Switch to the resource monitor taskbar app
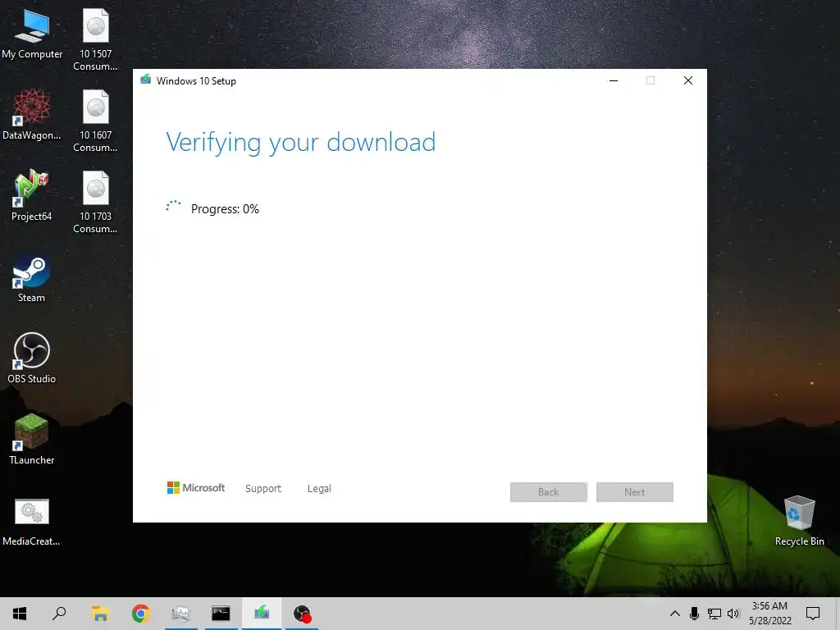This screenshot has height=630, width=840. [181, 614]
